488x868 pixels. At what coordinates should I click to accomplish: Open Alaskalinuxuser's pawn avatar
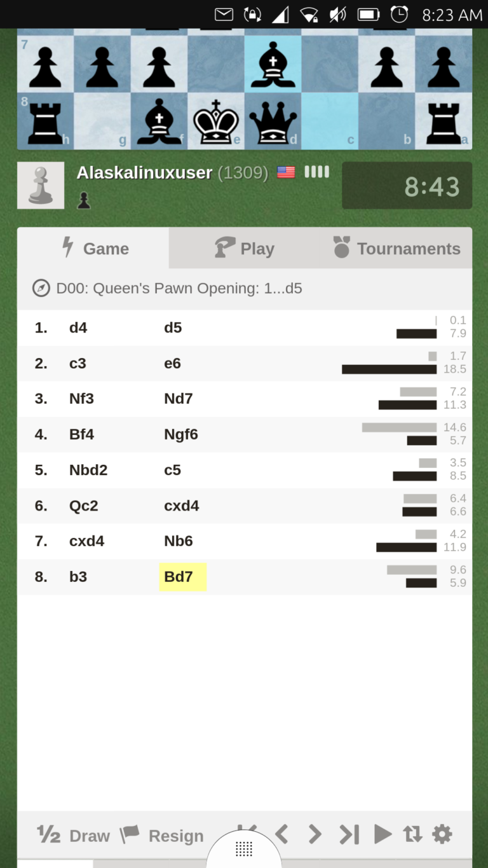pos(41,185)
